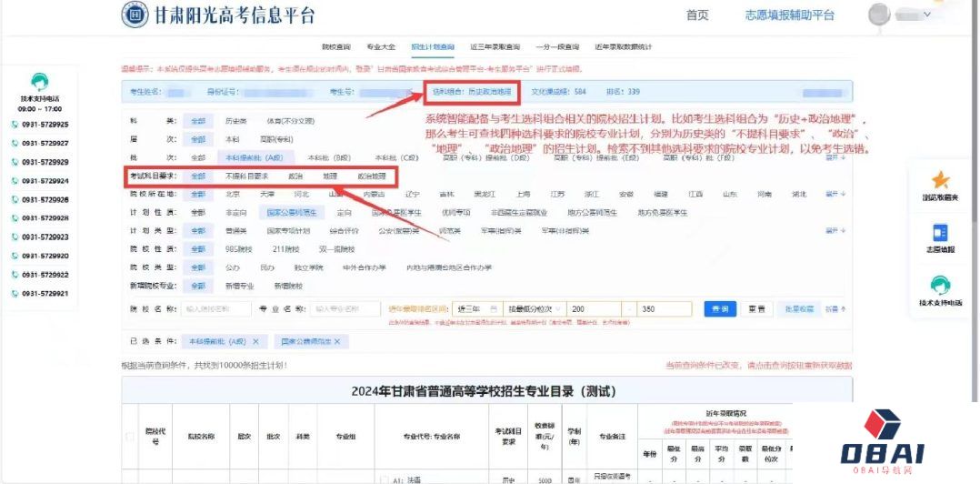Select 民办 school type filter
Image resolution: width=980 pixels, height=484 pixels.
[267, 267]
